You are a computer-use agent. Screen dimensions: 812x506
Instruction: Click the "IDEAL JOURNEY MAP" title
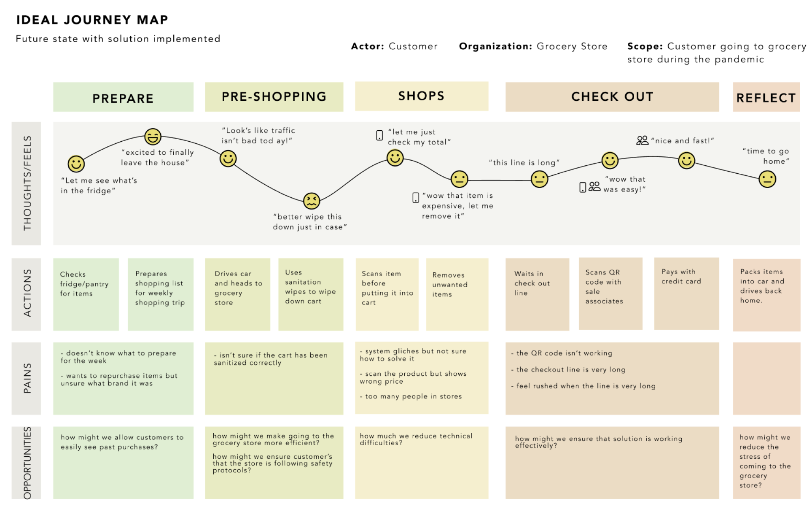pyautogui.click(x=92, y=20)
